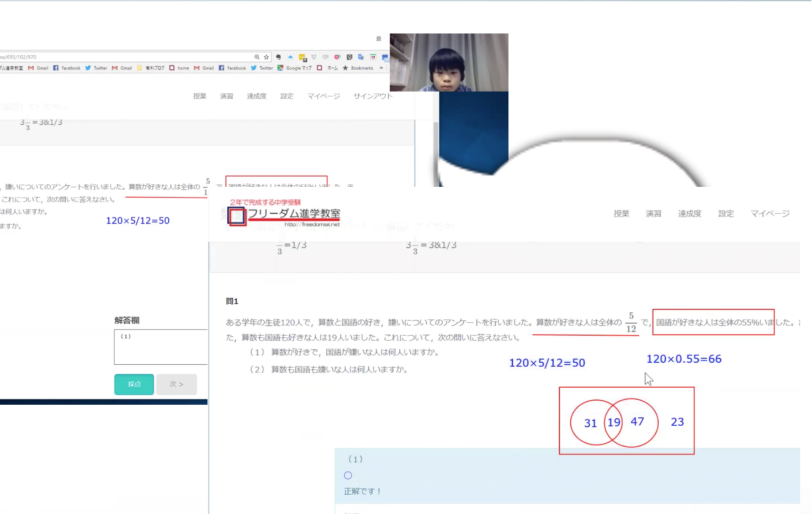This screenshot has height=514, width=812.
Task: Open 達成度 in the back window menu
Action: click(x=256, y=96)
